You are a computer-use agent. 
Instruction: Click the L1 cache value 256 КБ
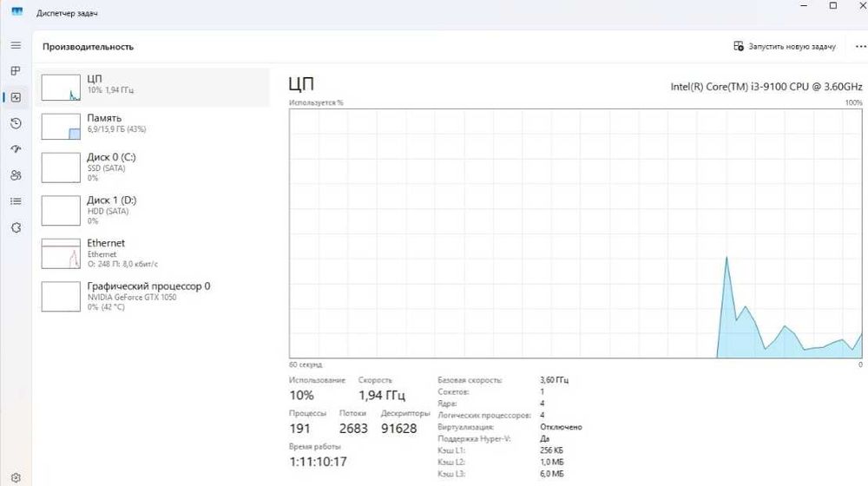click(x=551, y=450)
